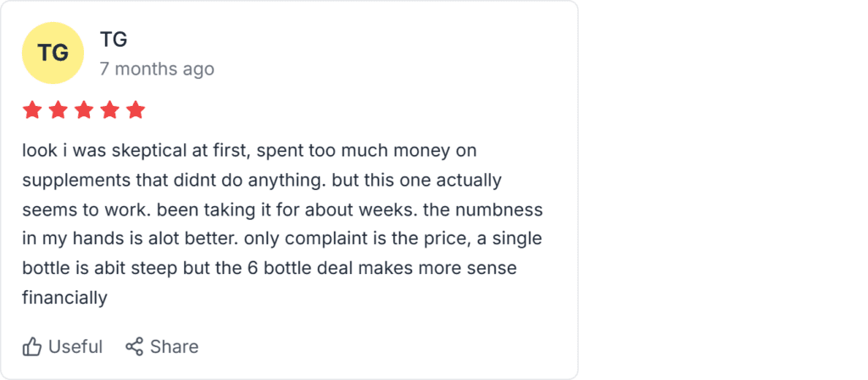Viewport: 868px width, 380px height.
Task: Click the third red rating star
Action: coord(84,110)
